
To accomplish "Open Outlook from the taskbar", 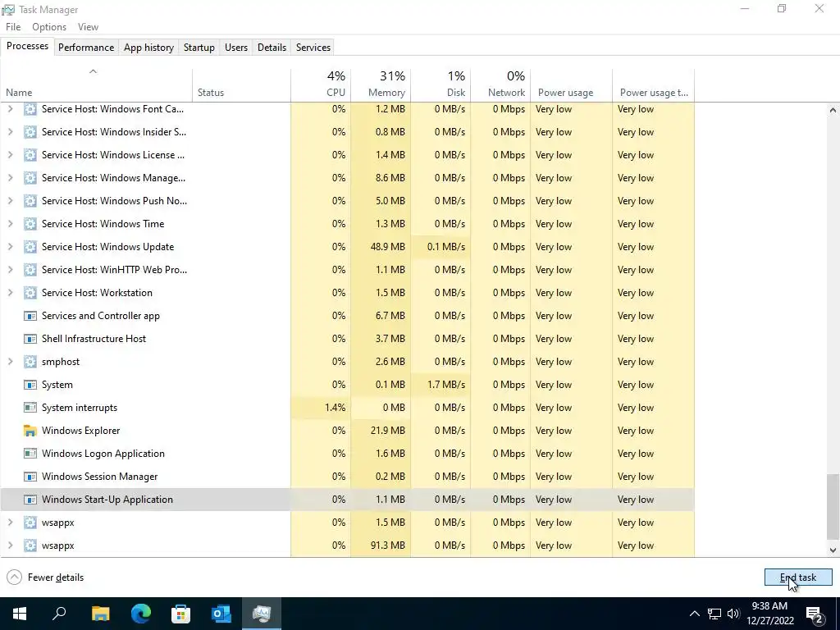I will click(x=221, y=614).
